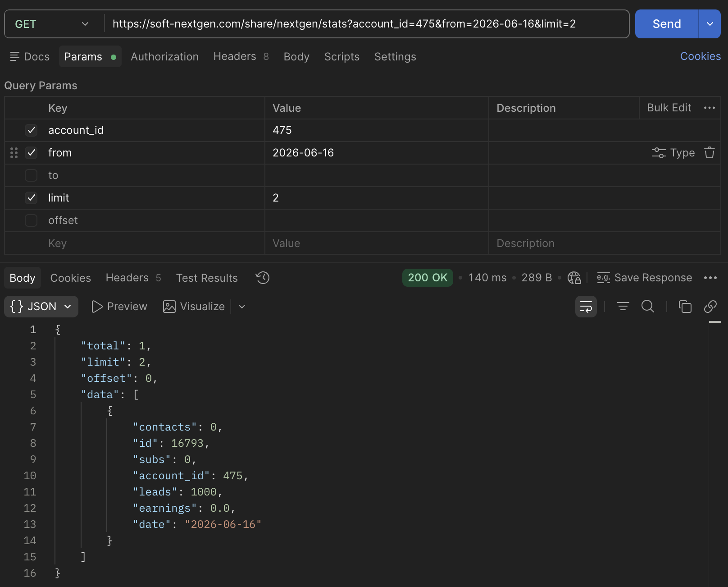Click the Preview play icon button
Image resolution: width=728 pixels, height=587 pixels.
pyautogui.click(x=119, y=307)
